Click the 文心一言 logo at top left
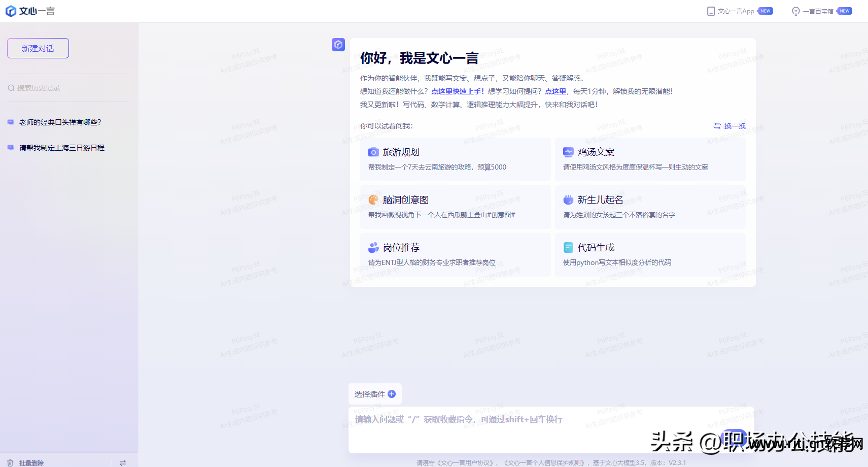The height and width of the screenshot is (467, 868). (x=30, y=11)
